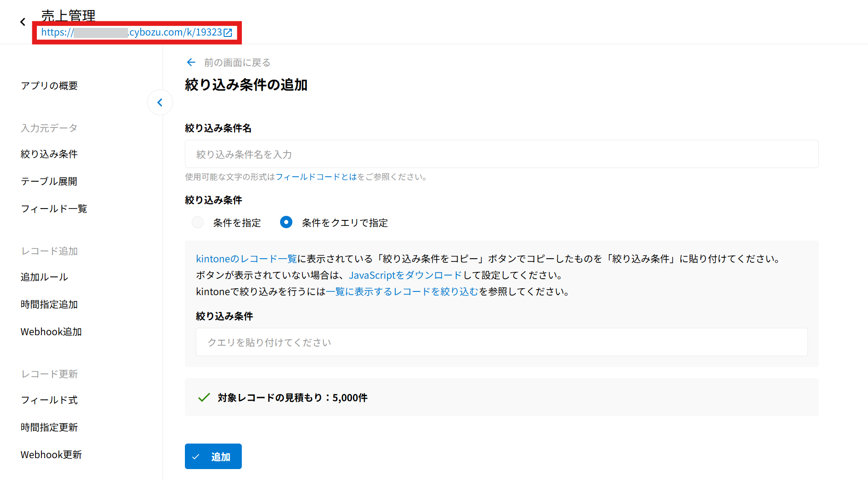Select フィールド一覧 in the sidebar
The width and height of the screenshot is (868, 480).
(x=54, y=209)
